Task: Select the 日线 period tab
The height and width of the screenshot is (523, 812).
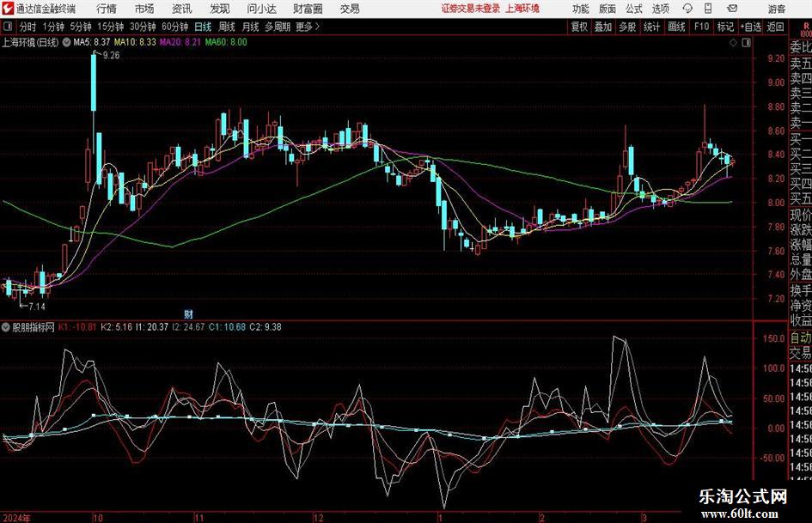Action: [203, 27]
